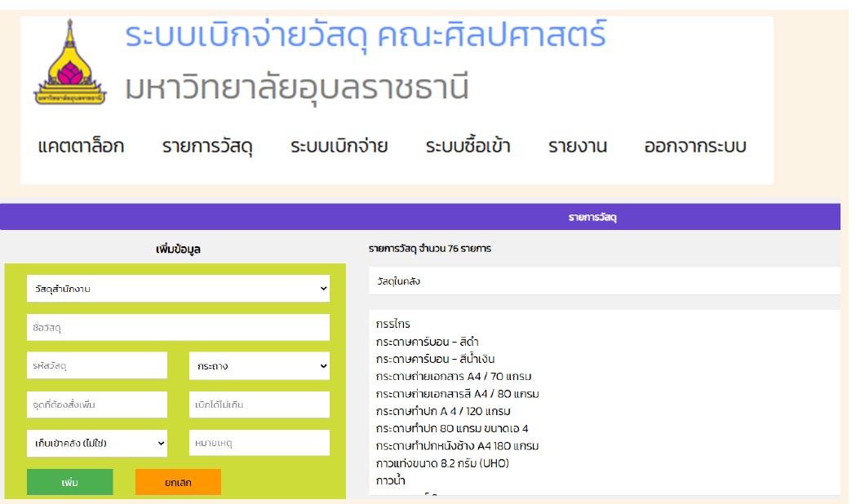Select กระดาษถ่ายเอกสาร A4 / 70 แกรม item
The image size is (856, 504).
pos(455,377)
